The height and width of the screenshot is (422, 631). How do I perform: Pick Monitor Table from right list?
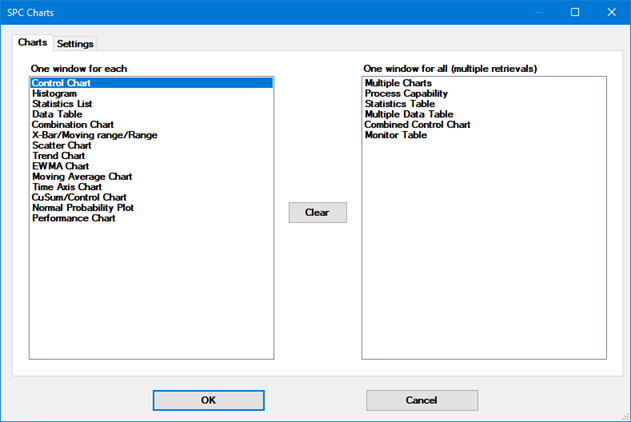396,135
